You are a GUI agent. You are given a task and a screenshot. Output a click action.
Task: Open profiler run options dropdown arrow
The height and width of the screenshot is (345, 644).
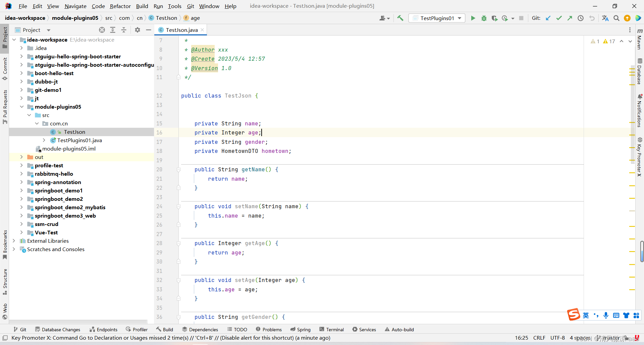(513, 18)
